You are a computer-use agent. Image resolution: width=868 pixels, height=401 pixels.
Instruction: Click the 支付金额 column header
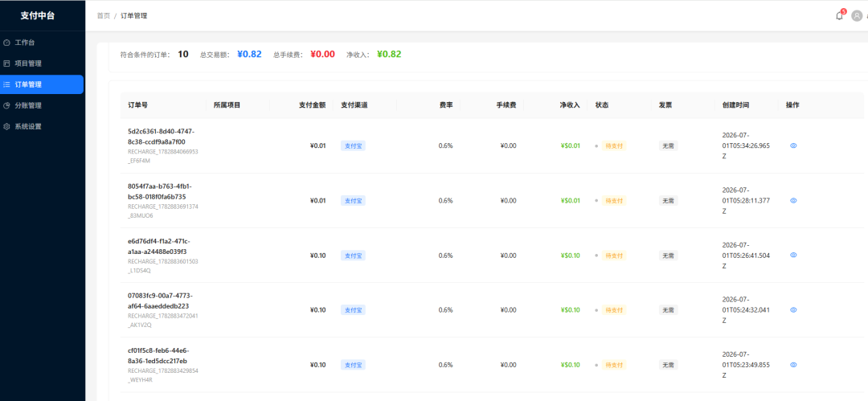[312, 104]
